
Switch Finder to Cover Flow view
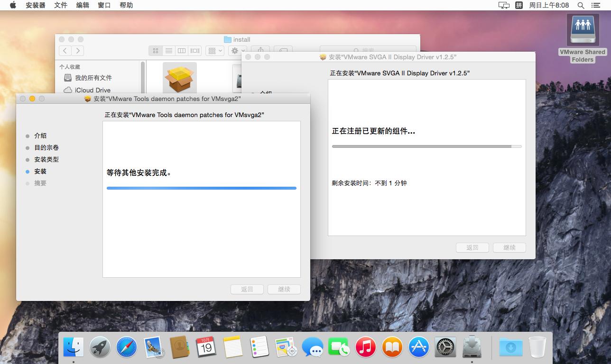tap(194, 51)
